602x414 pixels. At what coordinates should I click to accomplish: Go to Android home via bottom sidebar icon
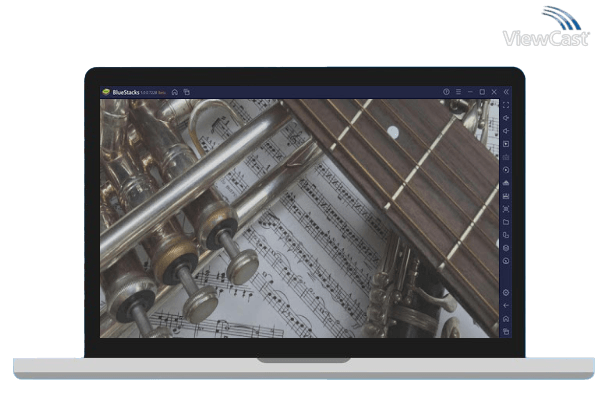tap(506, 319)
